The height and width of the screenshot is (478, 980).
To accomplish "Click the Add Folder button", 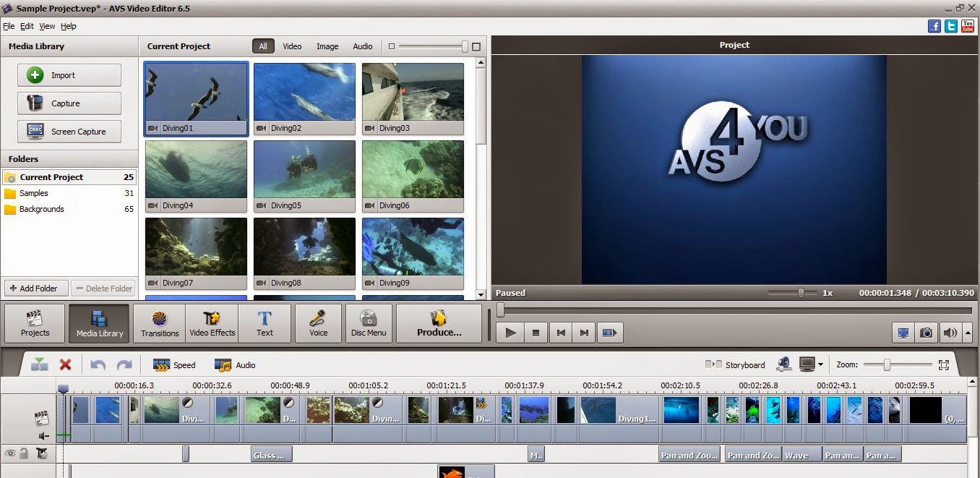I will pos(35,288).
